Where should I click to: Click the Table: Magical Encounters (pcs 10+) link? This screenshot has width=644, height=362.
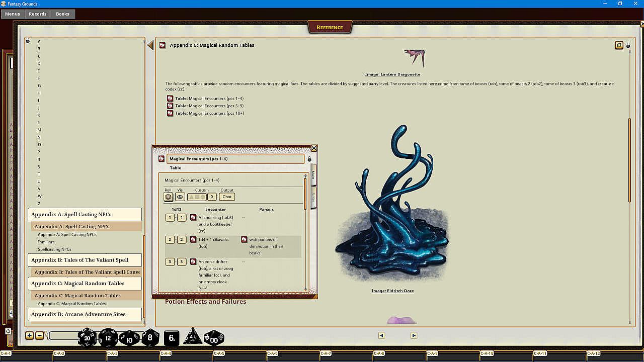tap(209, 113)
